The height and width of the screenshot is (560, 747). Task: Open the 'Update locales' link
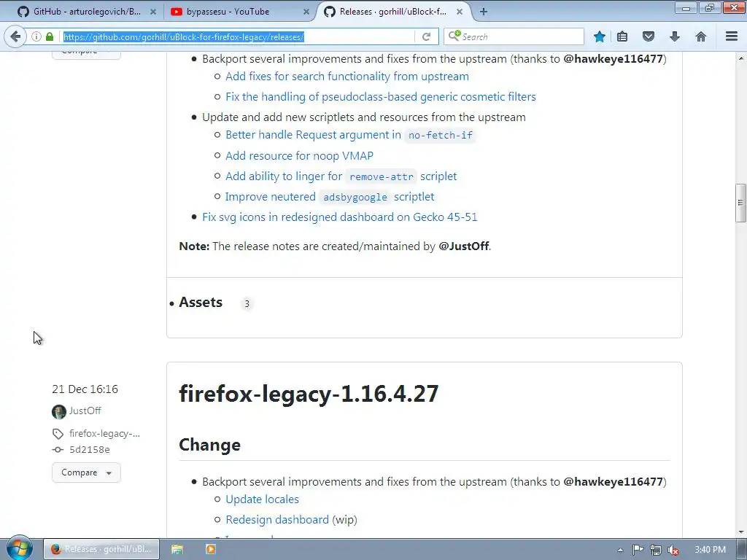(262, 499)
